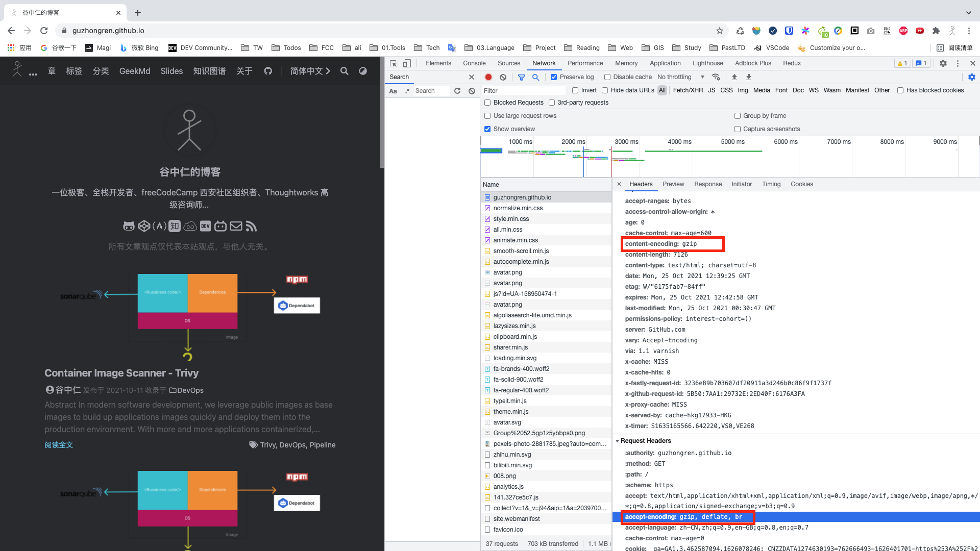
Task: Collapse the Request Headers section
Action: (x=617, y=441)
